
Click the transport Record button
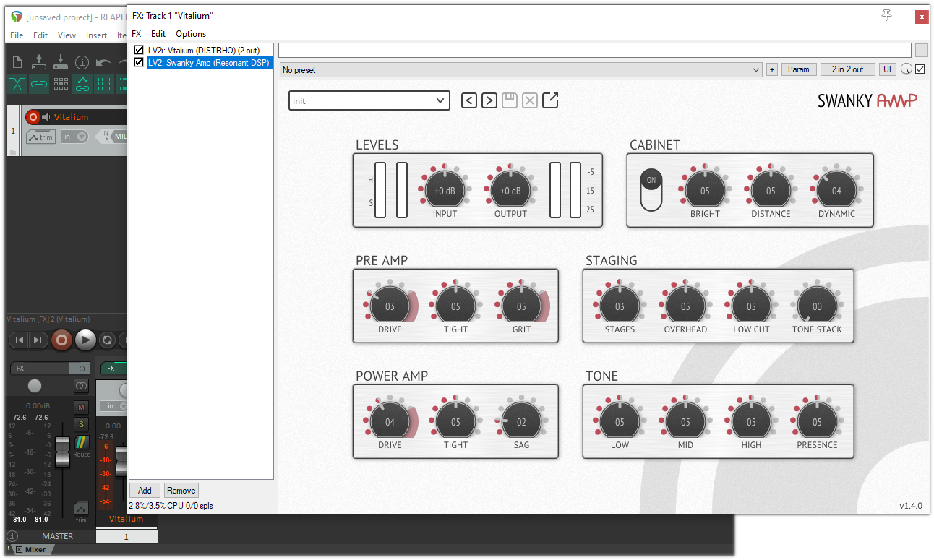pos(61,340)
